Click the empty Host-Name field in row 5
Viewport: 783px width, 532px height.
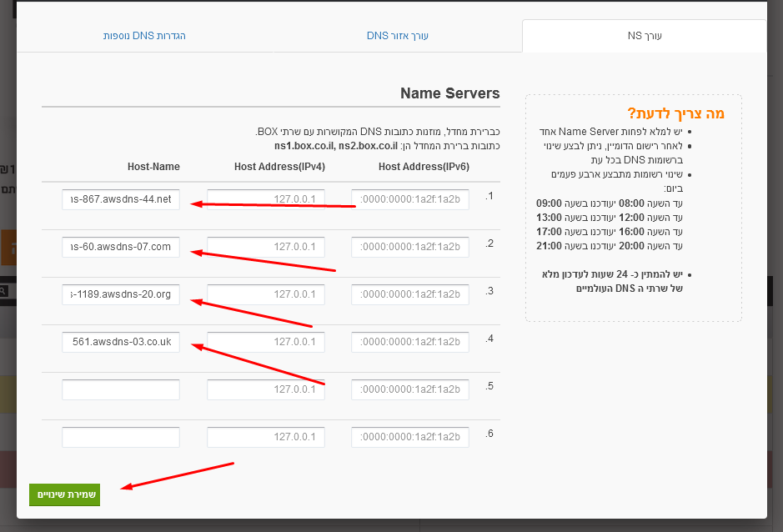(x=121, y=389)
